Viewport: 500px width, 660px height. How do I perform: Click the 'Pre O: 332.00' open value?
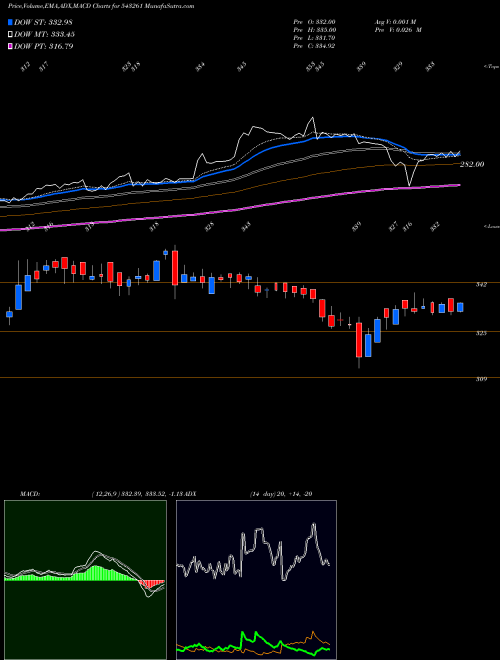point(314,21)
